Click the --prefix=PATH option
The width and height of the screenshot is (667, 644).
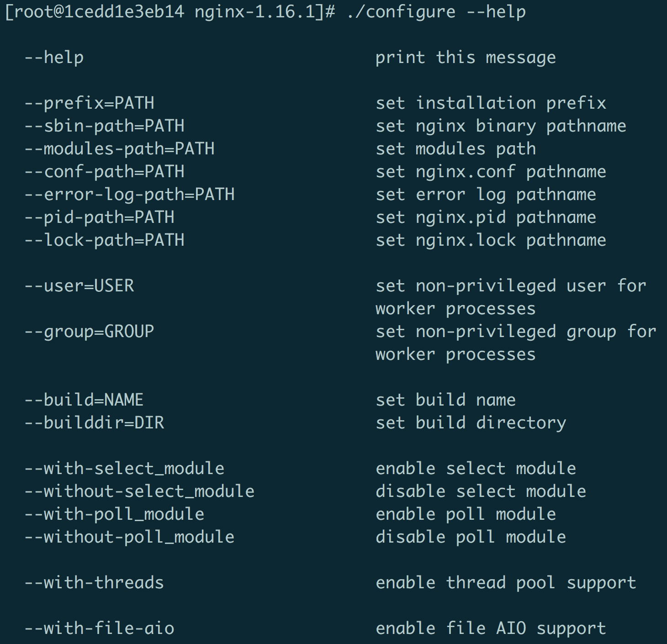(x=90, y=103)
